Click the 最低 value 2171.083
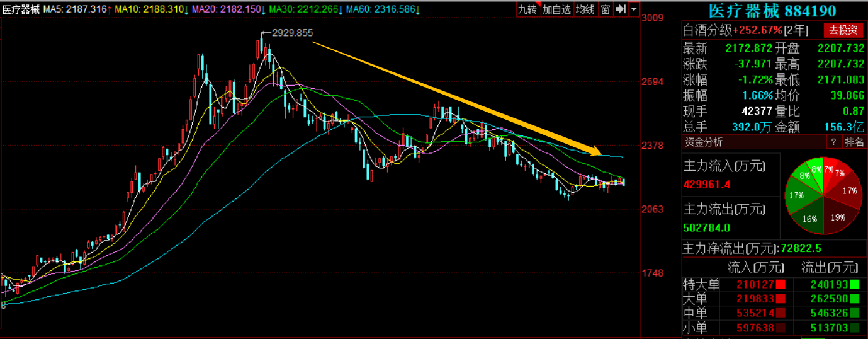The height and width of the screenshot is (339, 868). [x=840, y=79]
